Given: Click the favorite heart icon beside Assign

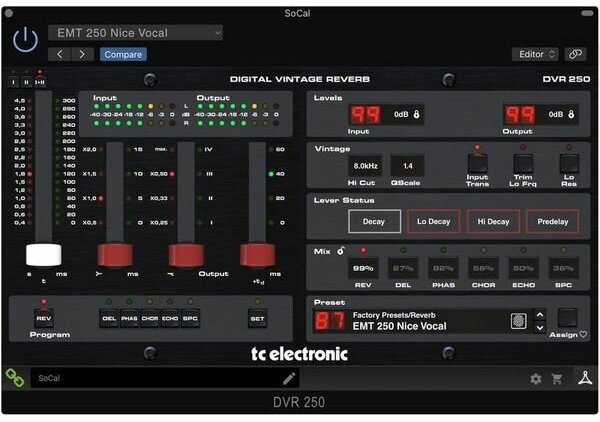Looking at the screenshot, I should pos(583,334).
